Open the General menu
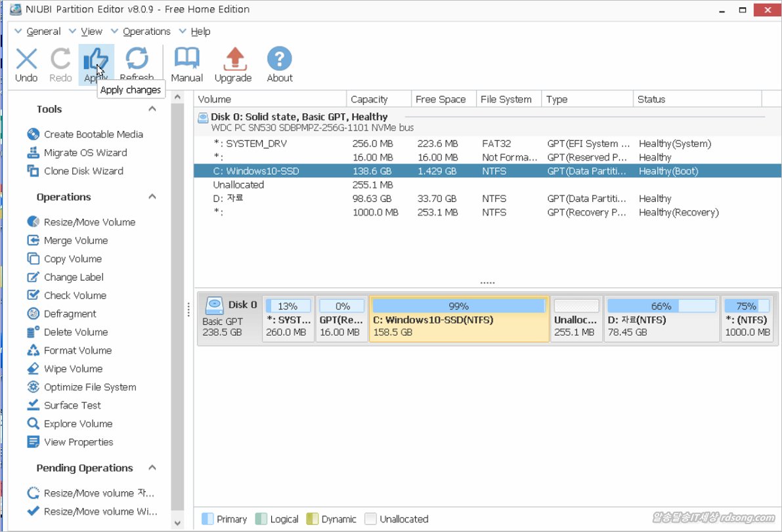The width and height of the screenshot is (782, 532). coord(43,31)
